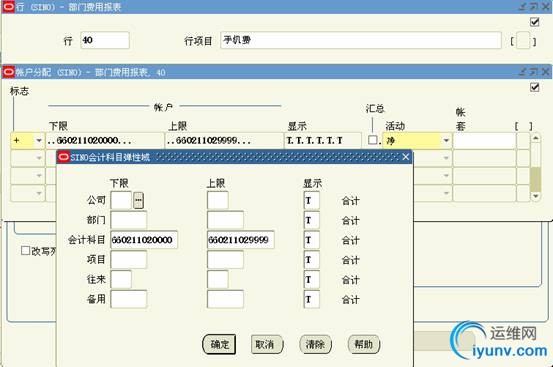
Task: Click the 备用 显示 field with T
Action: click(x=311, y=299)
